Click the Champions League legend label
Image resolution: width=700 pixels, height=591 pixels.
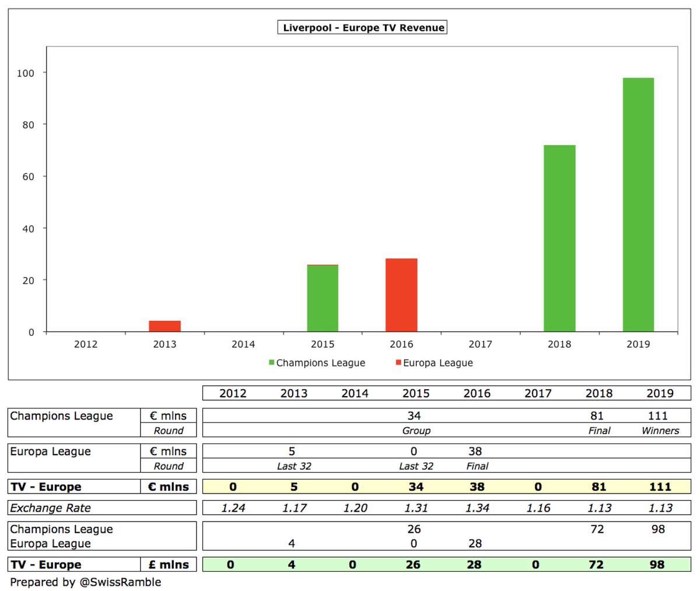[321, 363]
